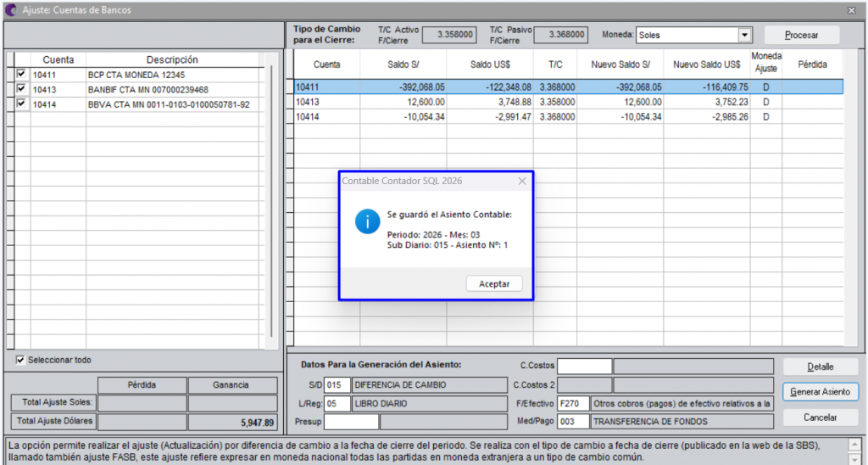Toggle the Seleccionar todo checkbox
Viewport: 868px width, 465px height.
pos(20,361)
